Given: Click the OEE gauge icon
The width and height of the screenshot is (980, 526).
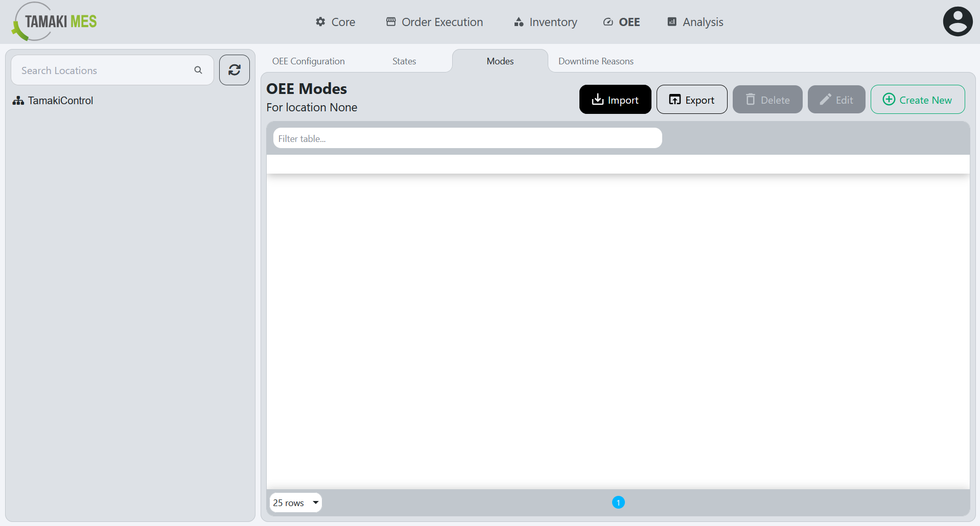Looking at the screenshot, I should pos(608,22).
